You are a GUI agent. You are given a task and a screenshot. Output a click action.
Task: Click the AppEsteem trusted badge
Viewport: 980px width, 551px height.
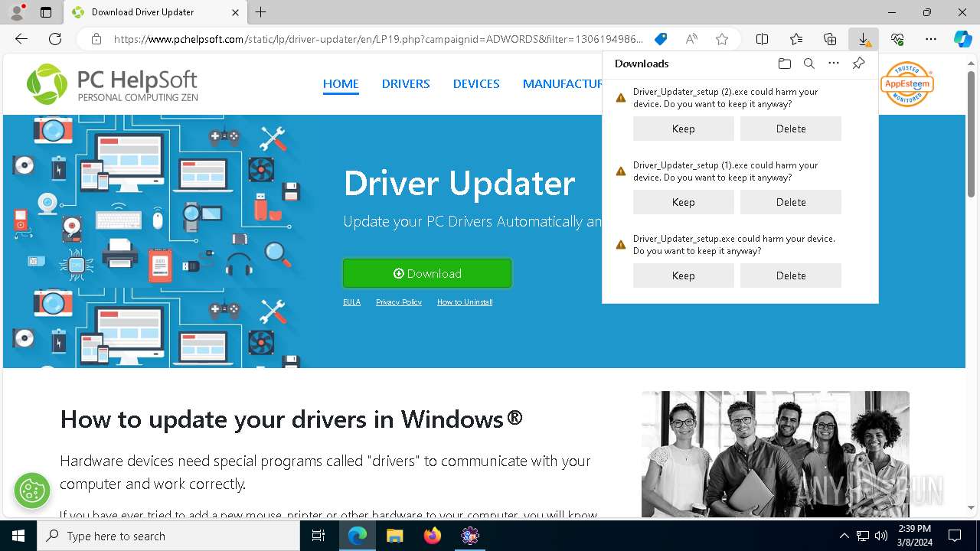pos(907,83)
